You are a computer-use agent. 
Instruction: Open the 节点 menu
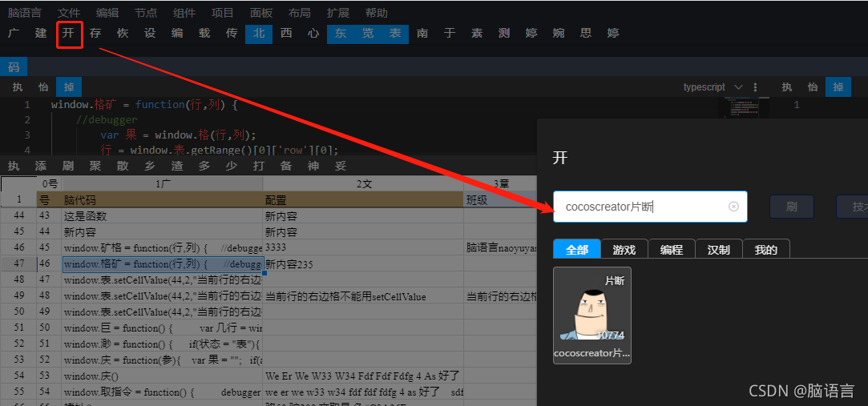[146, 13]
